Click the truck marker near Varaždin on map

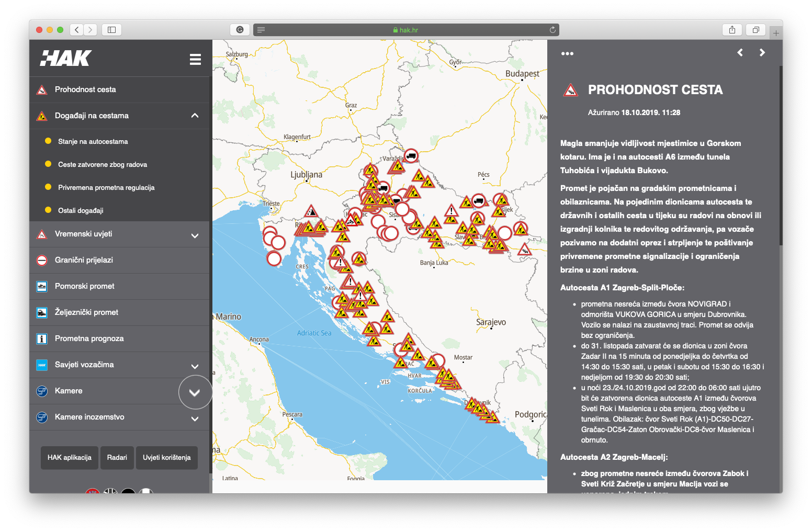click(411, 155)
